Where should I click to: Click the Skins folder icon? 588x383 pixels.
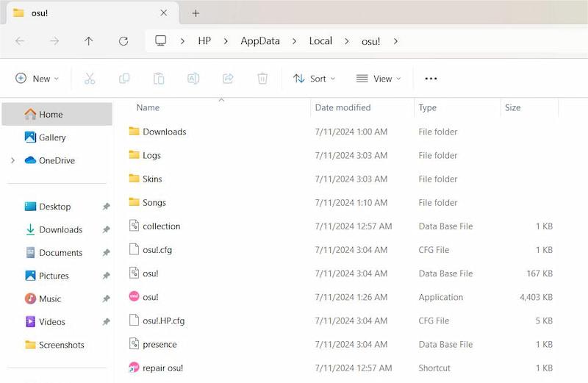coord(134,178)
